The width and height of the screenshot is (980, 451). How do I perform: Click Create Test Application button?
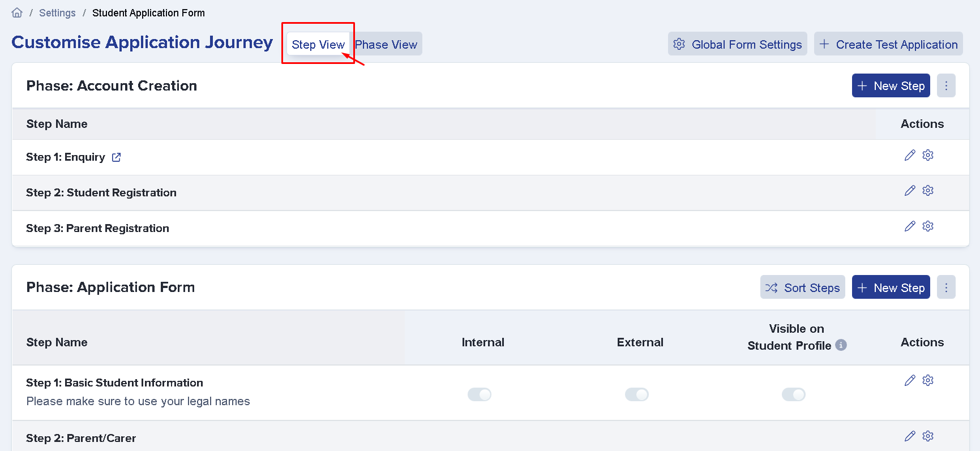coord(888,44)
